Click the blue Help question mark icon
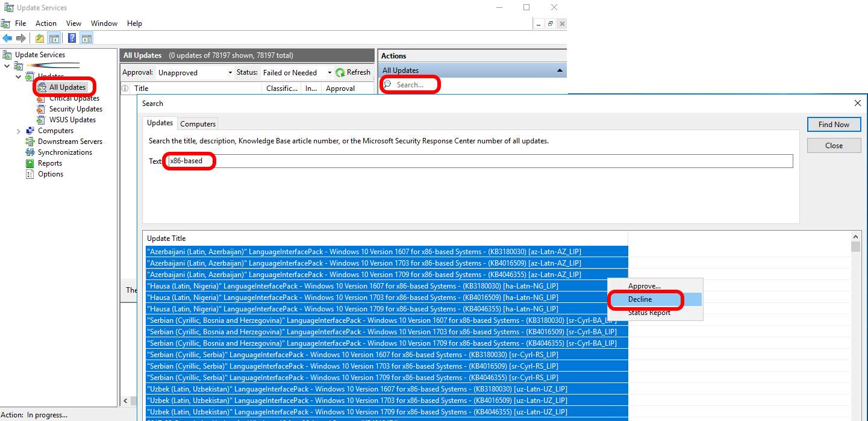Viewport: 868px width, 421px height. 72,39
